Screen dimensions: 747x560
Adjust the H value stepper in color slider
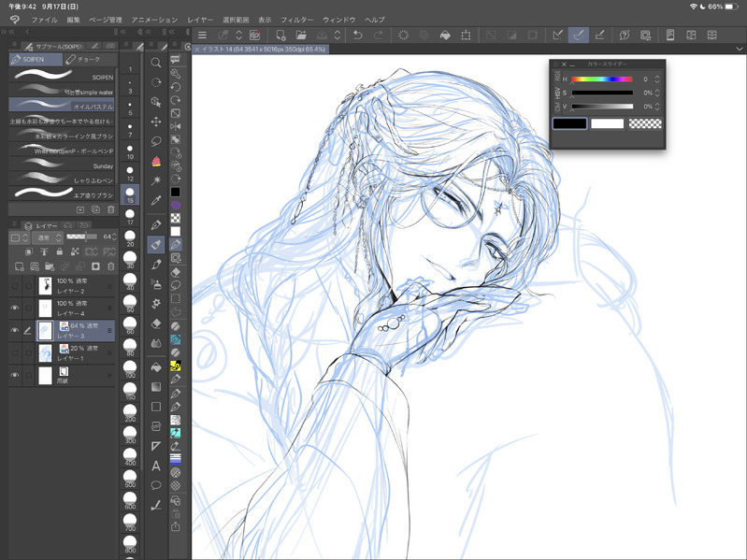tap(657, 79)
